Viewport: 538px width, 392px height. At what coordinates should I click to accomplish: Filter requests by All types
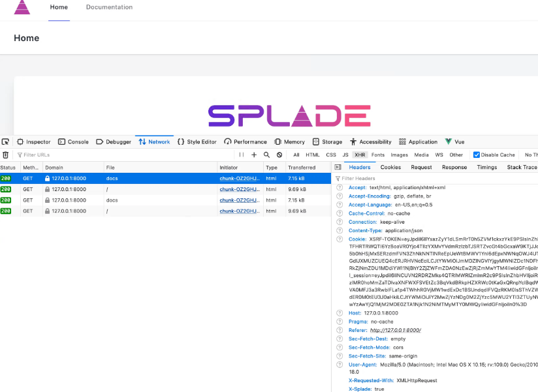coord(296,155)
